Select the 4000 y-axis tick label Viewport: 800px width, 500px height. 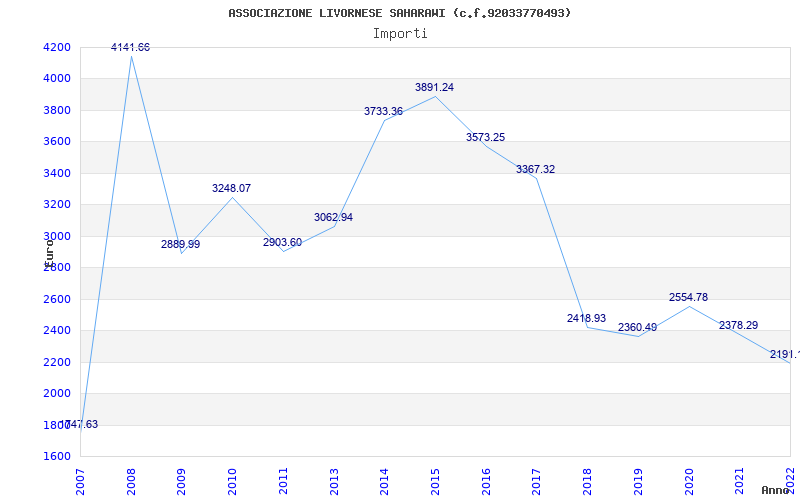(x=57, y=79)
